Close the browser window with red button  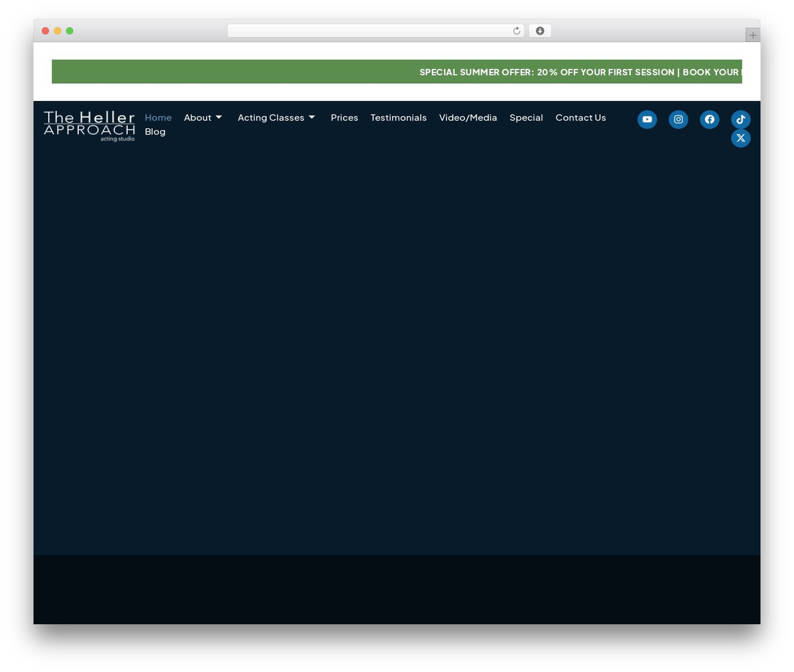pos(45,31)
